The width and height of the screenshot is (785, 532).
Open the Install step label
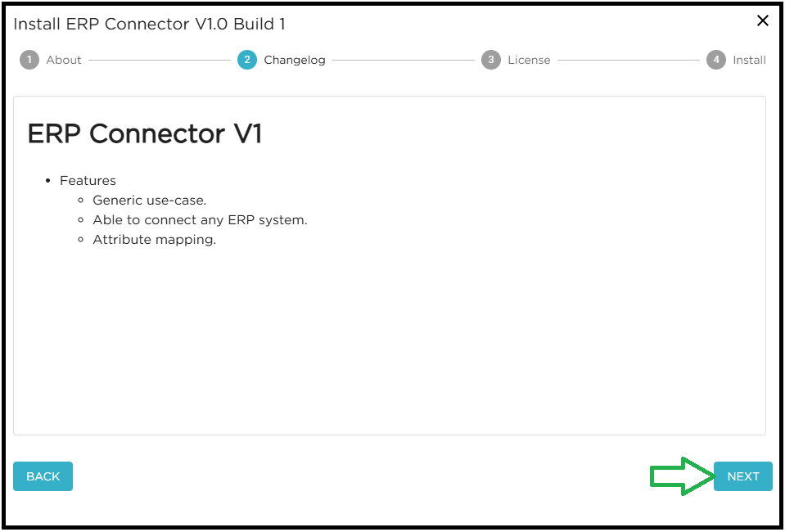pyautogui.click(x=749, y=60)
